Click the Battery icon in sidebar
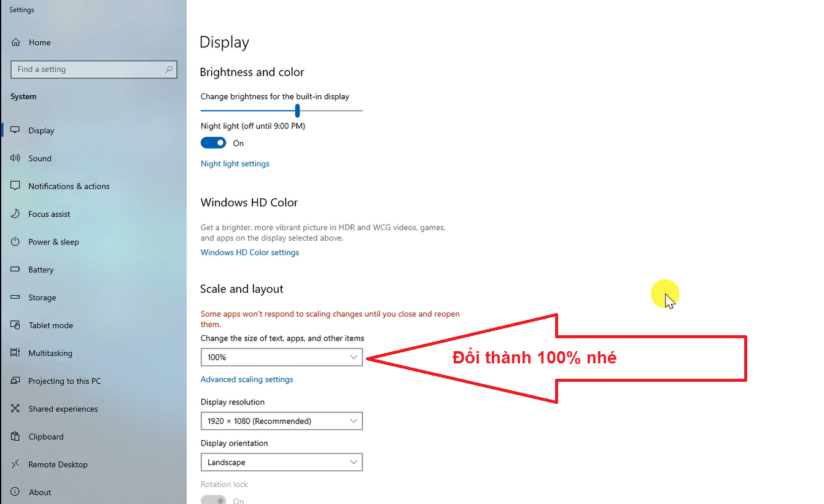 coord(16,269)
